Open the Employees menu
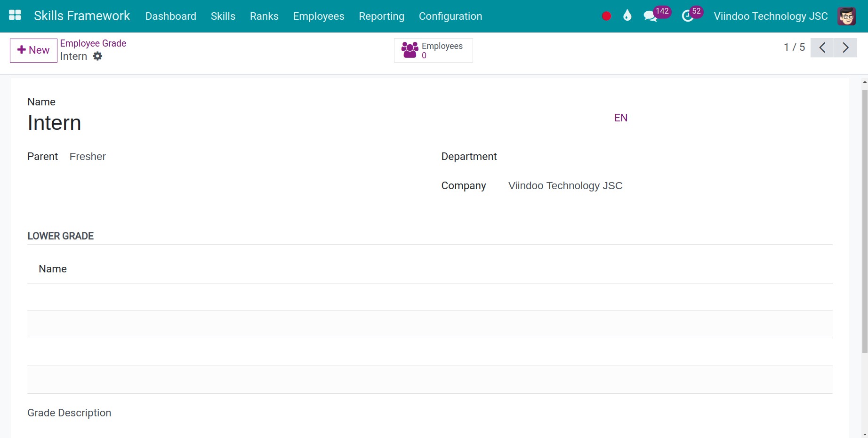The width and height of the screenshot is (868, 438). pyautogui.click(x=319, y=16)
